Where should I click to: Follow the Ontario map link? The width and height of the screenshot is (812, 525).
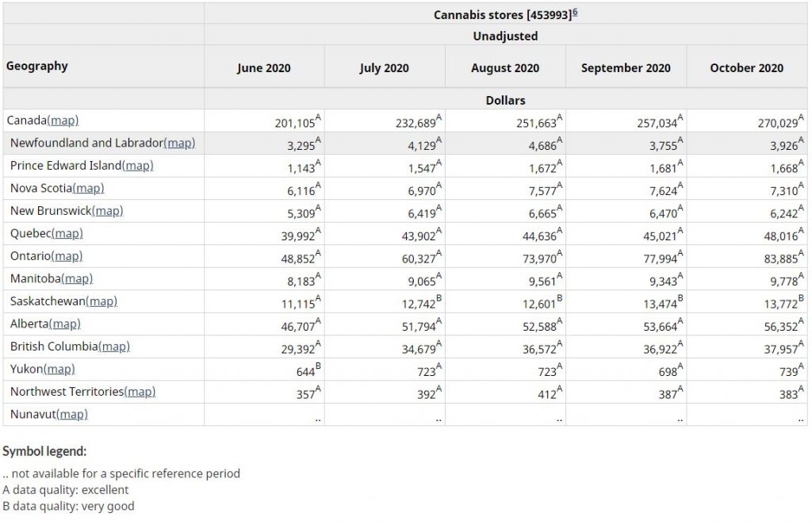pos(67,256)
